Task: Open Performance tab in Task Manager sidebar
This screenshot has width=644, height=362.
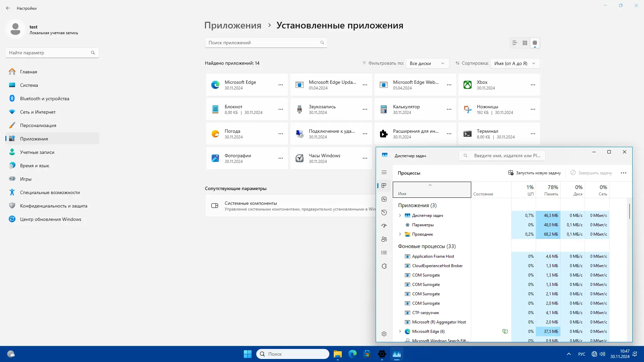Action: point(384,199)
